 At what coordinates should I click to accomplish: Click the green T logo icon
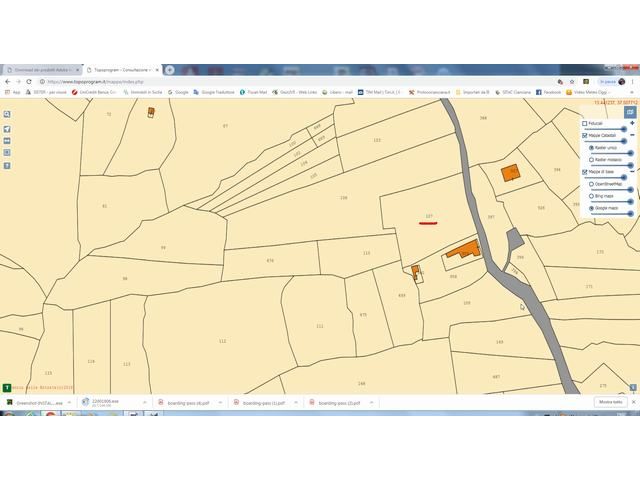[8, 386]
